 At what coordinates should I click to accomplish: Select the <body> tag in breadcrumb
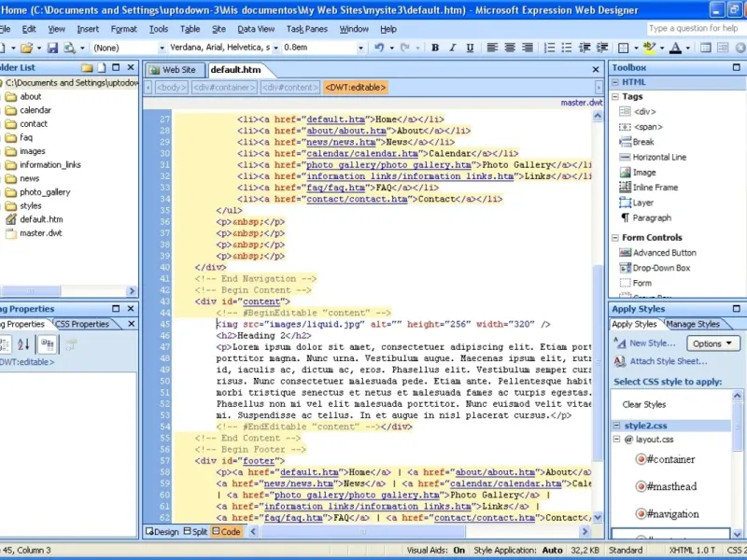171,88
